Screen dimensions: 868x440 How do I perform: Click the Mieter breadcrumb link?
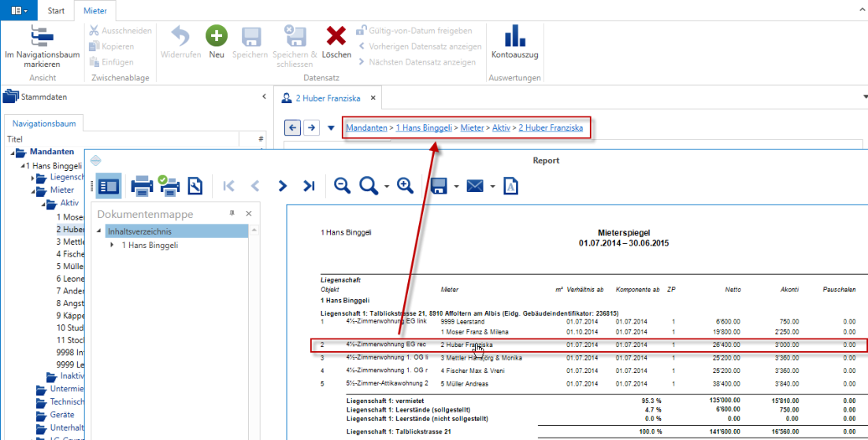[472, 128]
